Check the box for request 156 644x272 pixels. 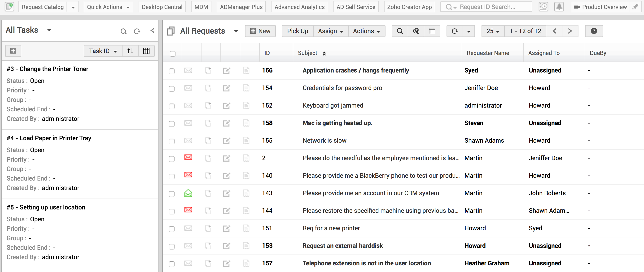click(x=172, y=71)
